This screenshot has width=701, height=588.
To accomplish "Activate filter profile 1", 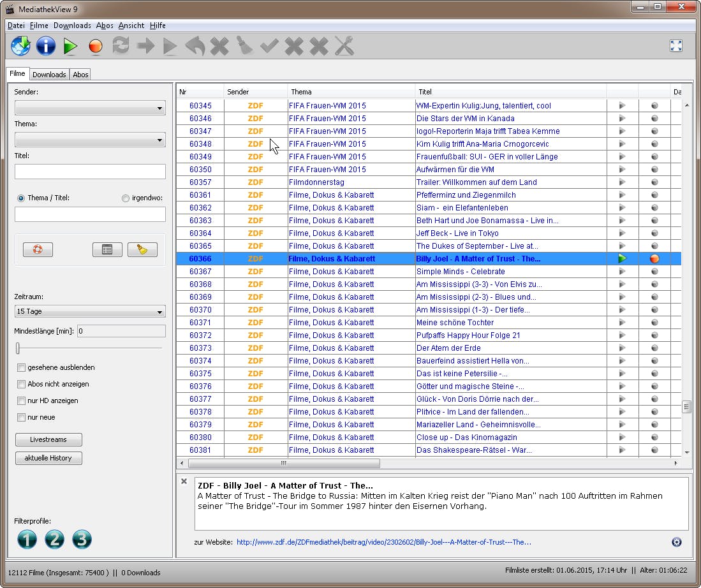I will coord(27,540).
